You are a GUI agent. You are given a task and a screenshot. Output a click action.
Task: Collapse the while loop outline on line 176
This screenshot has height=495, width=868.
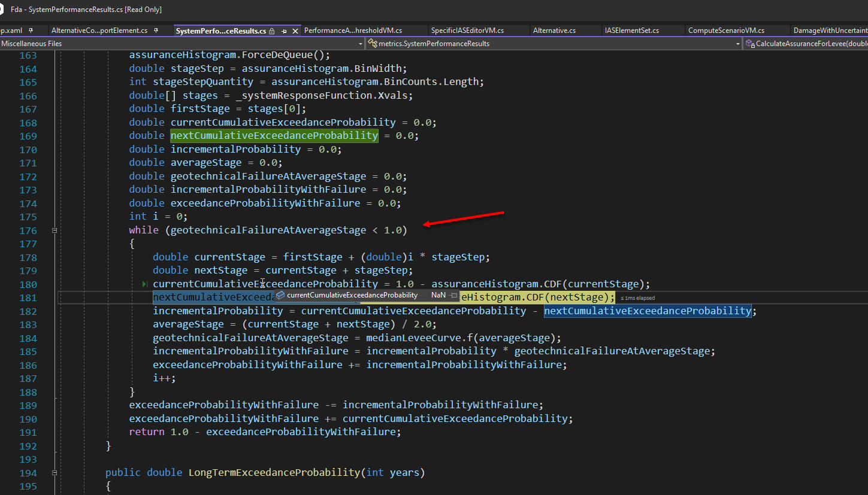point(54,230)
